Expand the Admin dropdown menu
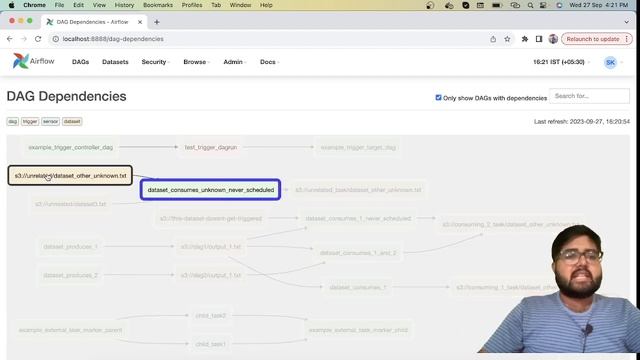The image size is (640, 360). point(234,62)
